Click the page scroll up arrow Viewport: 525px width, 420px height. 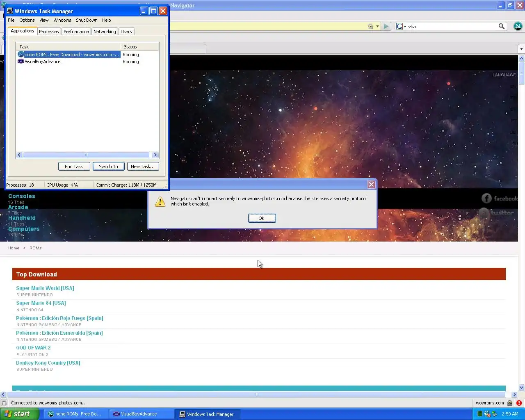(521, 58)
